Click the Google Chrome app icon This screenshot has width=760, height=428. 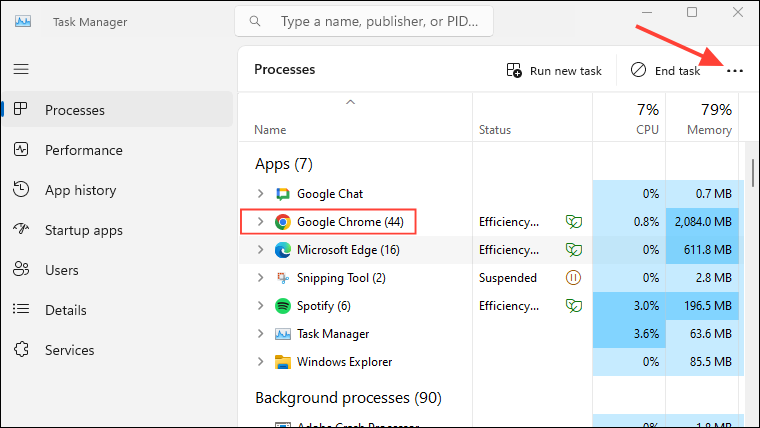tap(283, 222)
